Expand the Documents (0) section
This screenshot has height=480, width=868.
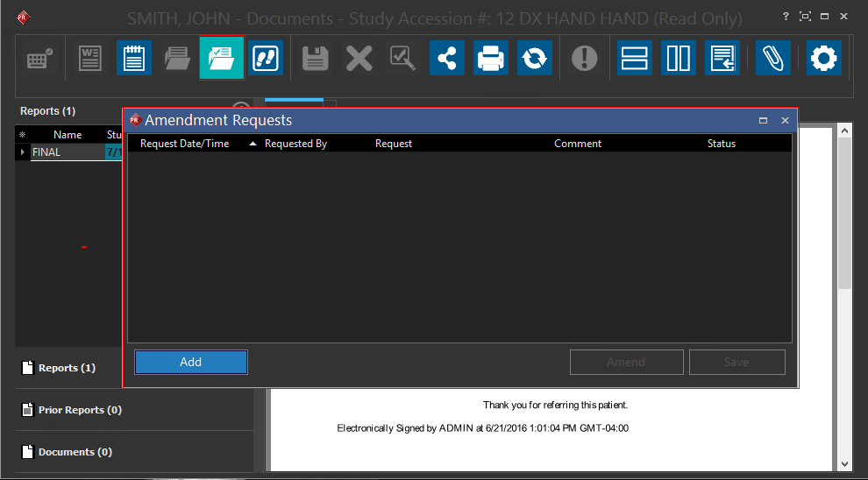pos(75,452)
